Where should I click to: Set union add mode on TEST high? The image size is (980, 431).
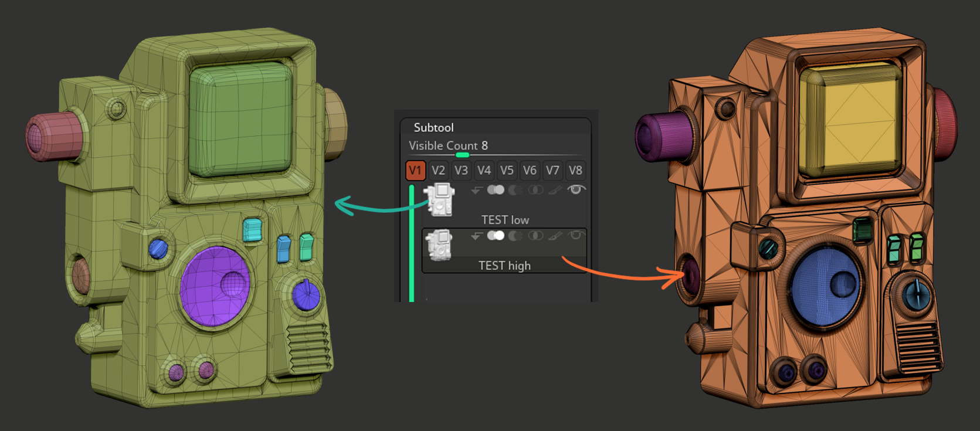click(496, 236)
